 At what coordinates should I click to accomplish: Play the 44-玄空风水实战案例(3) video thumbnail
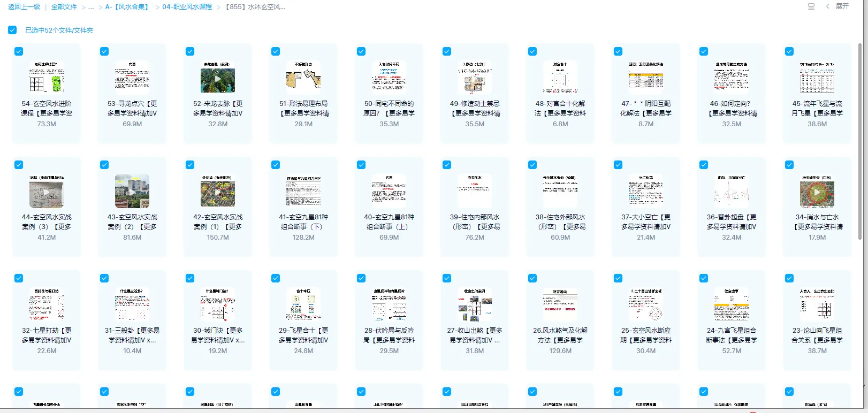(x=47, y=191)
